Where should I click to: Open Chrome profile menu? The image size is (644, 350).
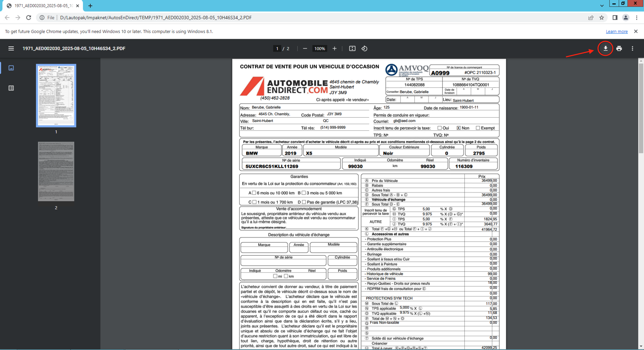click(x=626, y=17)
